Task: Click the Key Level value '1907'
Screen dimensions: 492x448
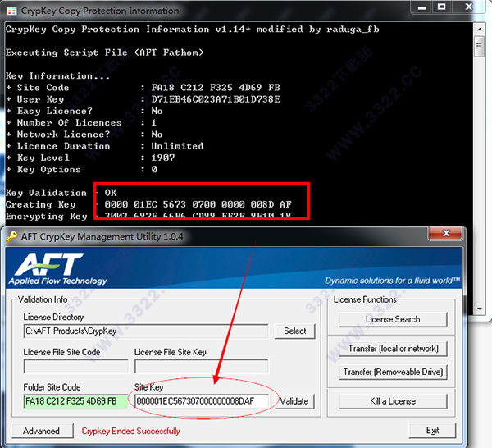Action: (163, 158)
